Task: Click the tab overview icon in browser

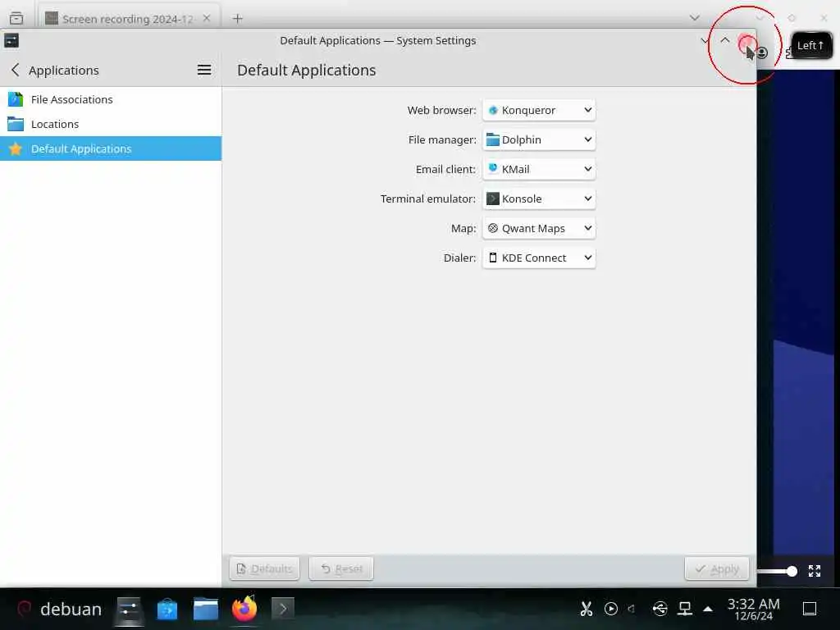Action: (16, 18)
